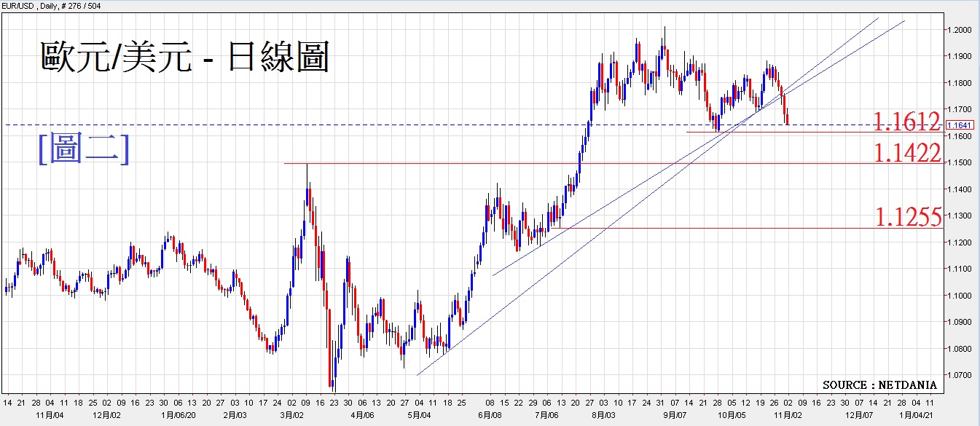Click the 1.1300 tick on price axis
Image resolution: width=980 pixels, height=426 pixels.
[x=959, y=216]
